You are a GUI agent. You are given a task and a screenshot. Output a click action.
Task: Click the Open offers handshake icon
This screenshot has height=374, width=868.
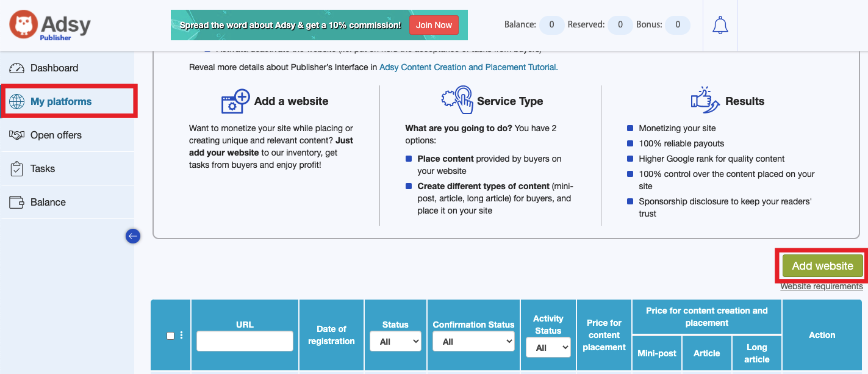[17, 135]
